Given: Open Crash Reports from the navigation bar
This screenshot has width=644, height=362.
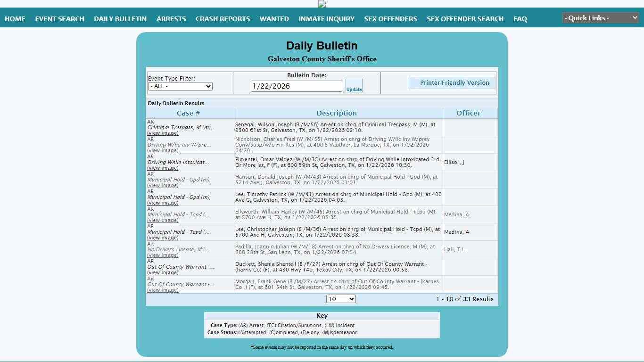Looking at the screenshot, I should coord(223,19).
